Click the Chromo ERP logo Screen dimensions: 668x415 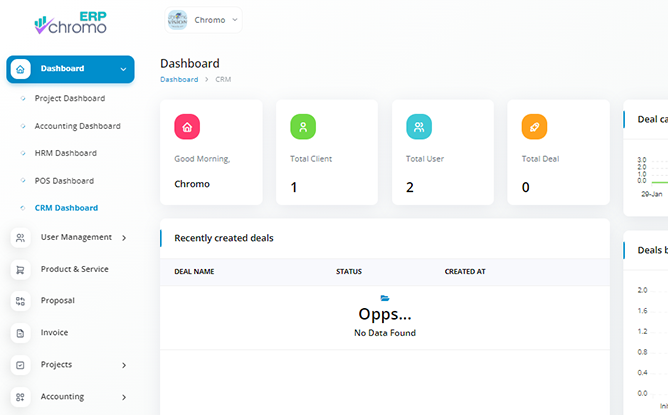[x=69, y=21]
